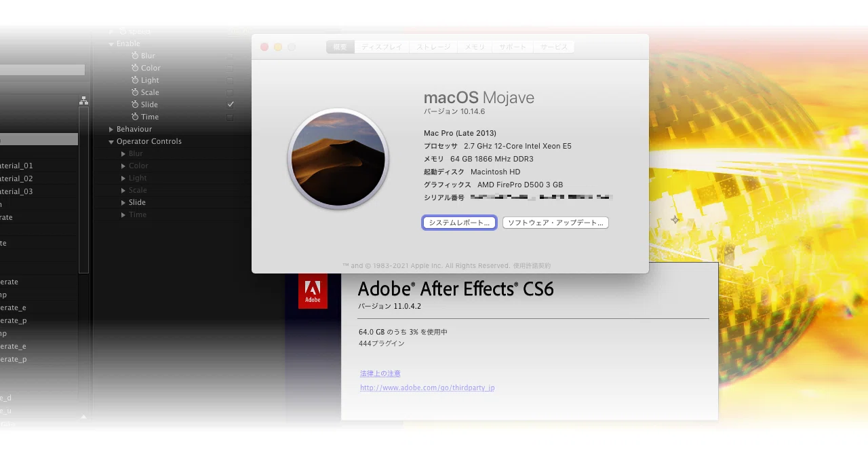
Task: Expand Scale under Operator Controls
Action: click(x=123, y=190)
